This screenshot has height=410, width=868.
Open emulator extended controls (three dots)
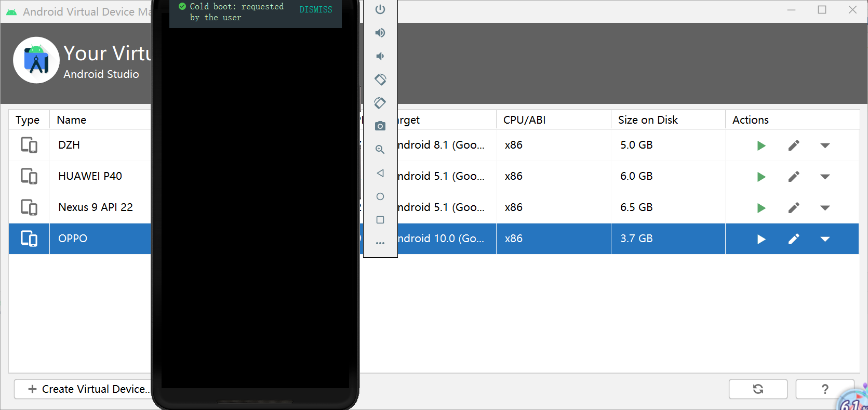[x=380, y=243]
